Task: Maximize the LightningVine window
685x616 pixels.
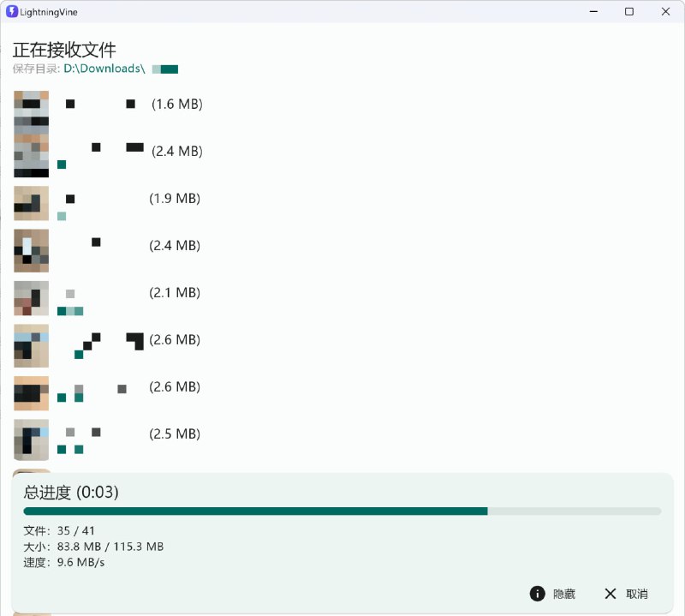Action: pyautogui.click(x=629, y=12)
